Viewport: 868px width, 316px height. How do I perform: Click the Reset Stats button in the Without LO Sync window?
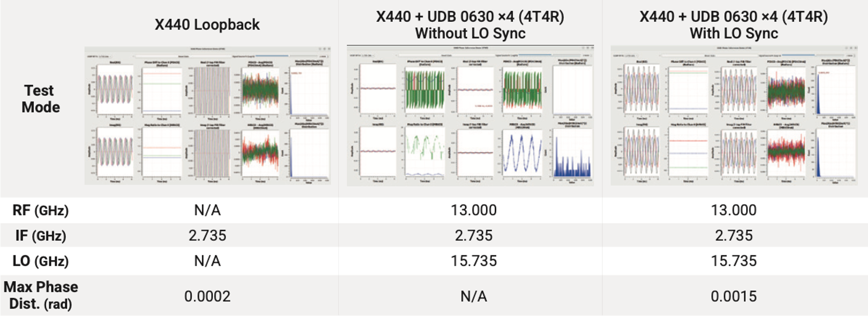pyautogui.click(x=447, y=55)
